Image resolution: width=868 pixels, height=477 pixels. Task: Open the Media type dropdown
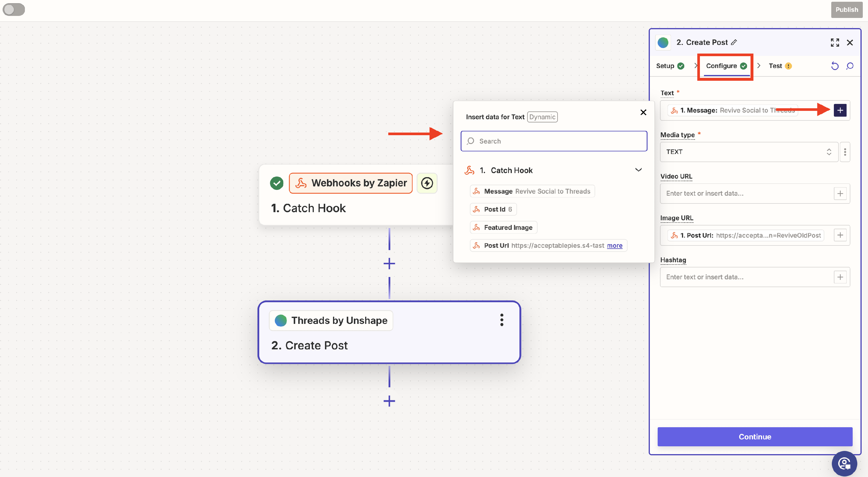tap(749, 152)
